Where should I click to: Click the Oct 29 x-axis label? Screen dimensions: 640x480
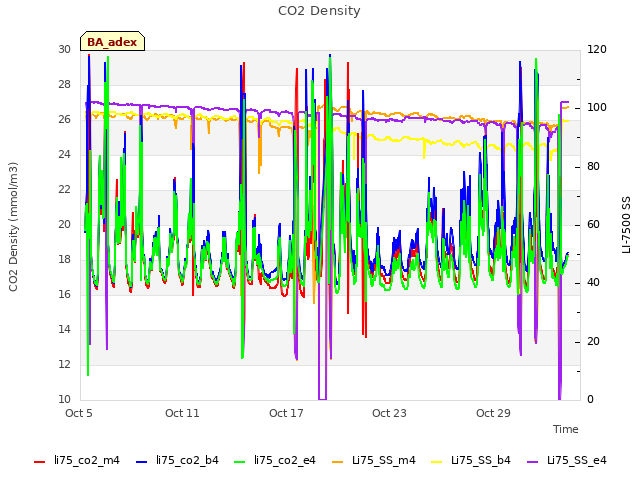[x=493, y=413]
